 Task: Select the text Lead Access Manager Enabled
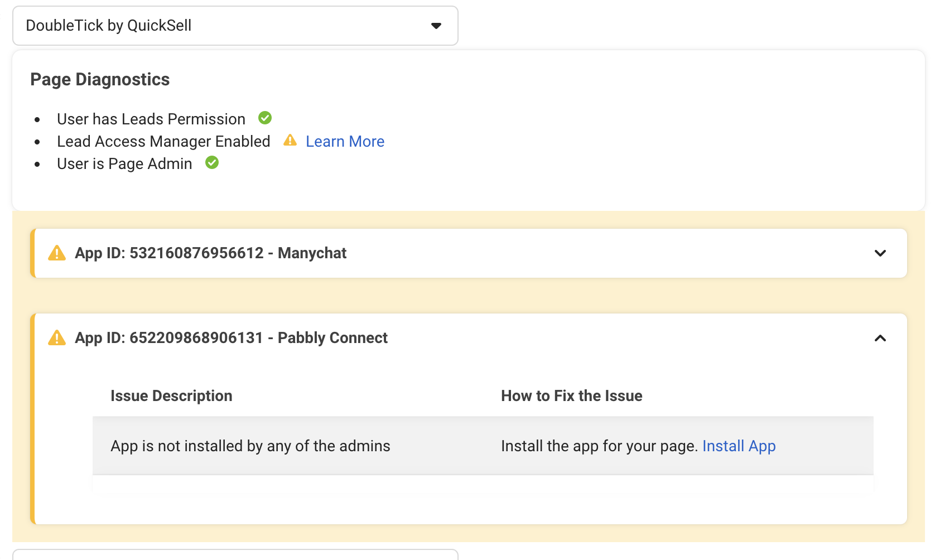(x=163, y=142)
